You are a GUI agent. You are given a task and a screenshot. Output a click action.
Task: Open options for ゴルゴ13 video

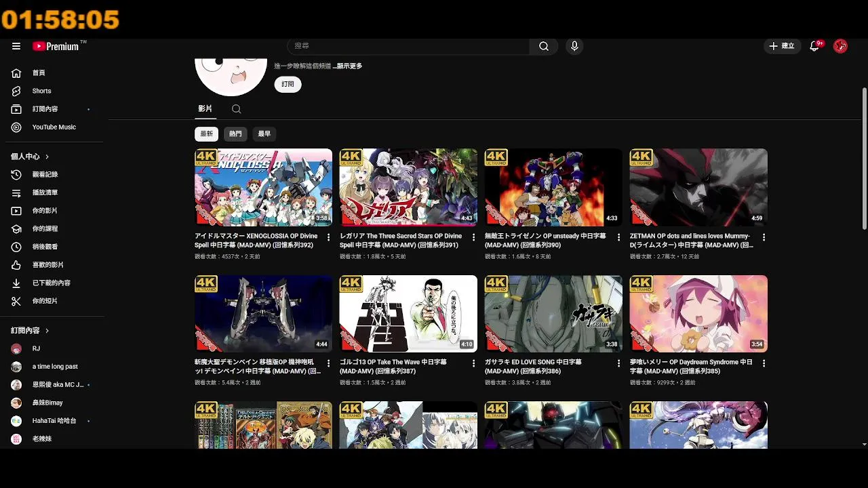click(x=473, y=363)
